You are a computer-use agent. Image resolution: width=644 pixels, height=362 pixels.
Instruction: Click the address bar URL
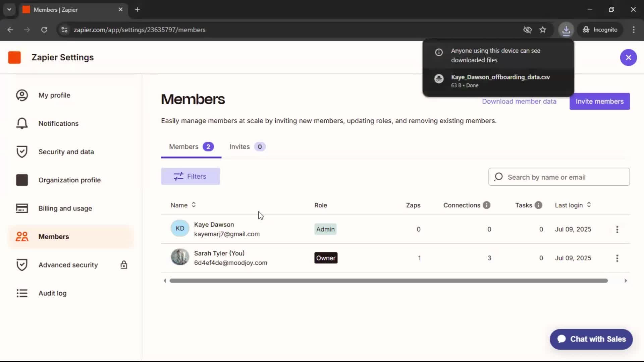[140, 30]
